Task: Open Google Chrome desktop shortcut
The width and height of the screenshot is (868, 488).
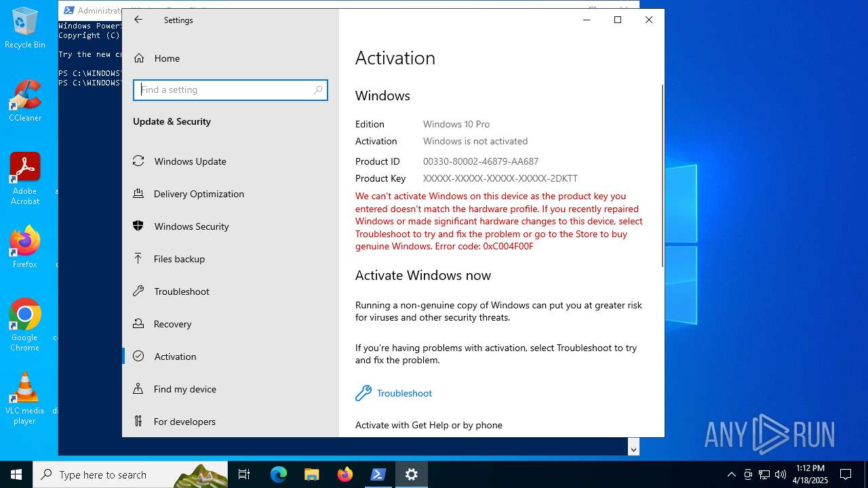Action: tap(25, 325)
